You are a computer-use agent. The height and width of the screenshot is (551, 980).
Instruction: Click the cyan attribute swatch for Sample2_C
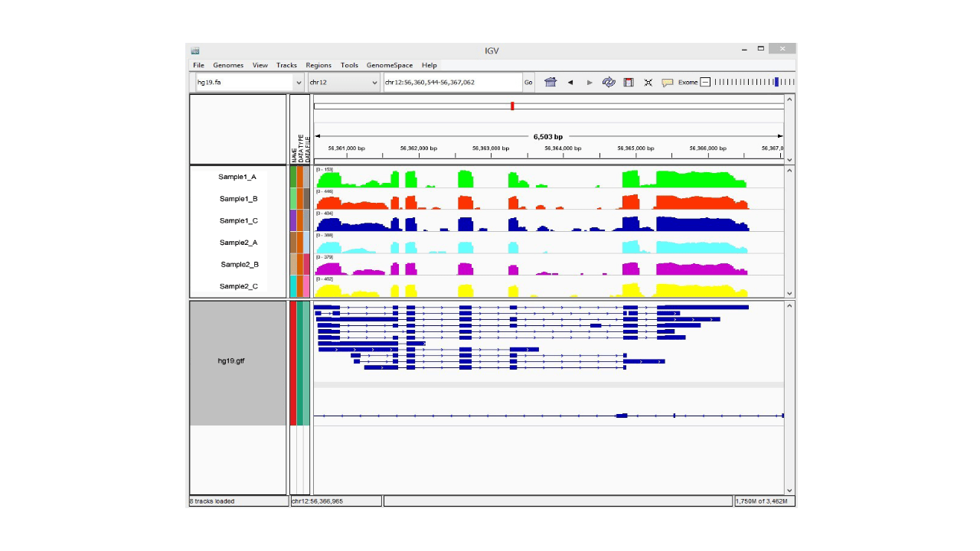coord(293,286)
